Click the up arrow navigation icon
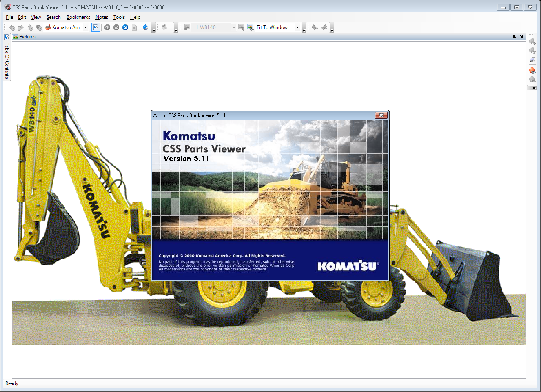541x392 pixels. (x=107, y=27)
